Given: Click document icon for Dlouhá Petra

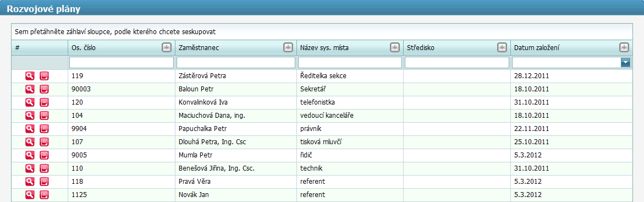Looking at the screenshot, I should [44, 142].
